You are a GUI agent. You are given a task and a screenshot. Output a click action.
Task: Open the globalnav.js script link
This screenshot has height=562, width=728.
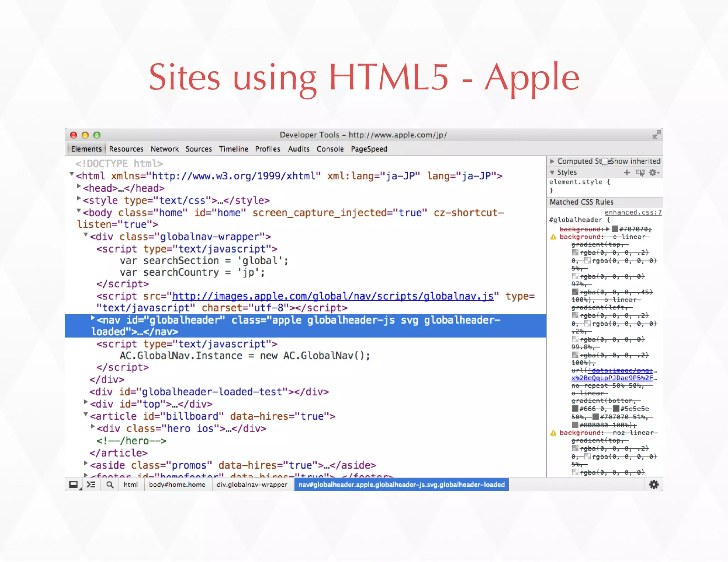(332, 296)
